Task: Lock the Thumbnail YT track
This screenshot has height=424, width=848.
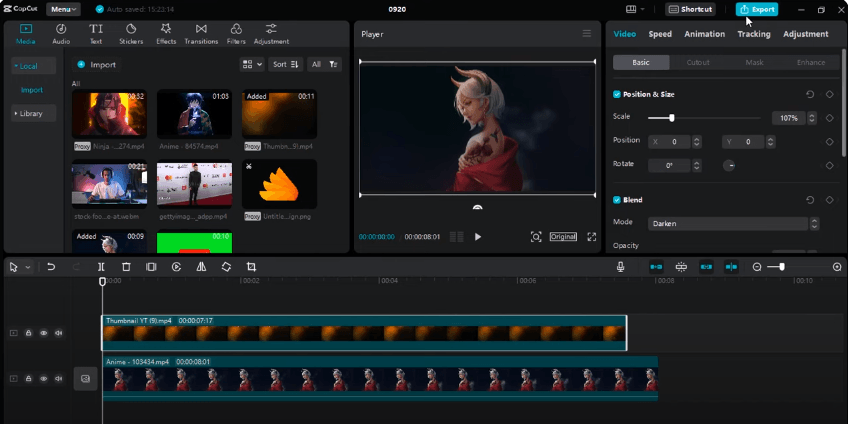Action: (29, 333)
